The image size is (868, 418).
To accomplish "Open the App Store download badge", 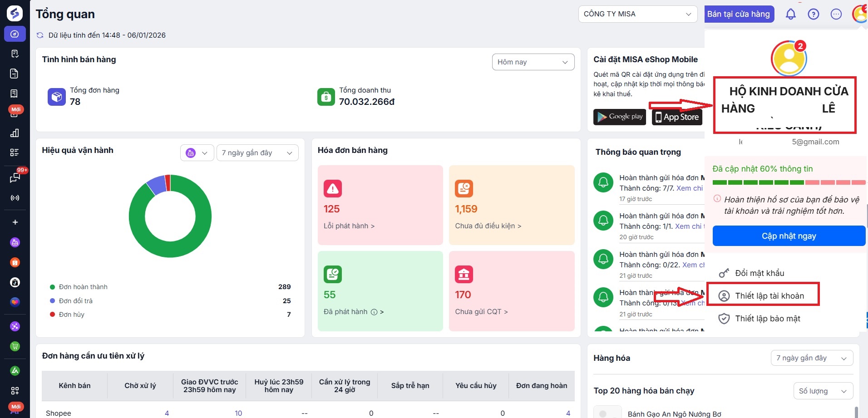I will (x=677, y=117).
